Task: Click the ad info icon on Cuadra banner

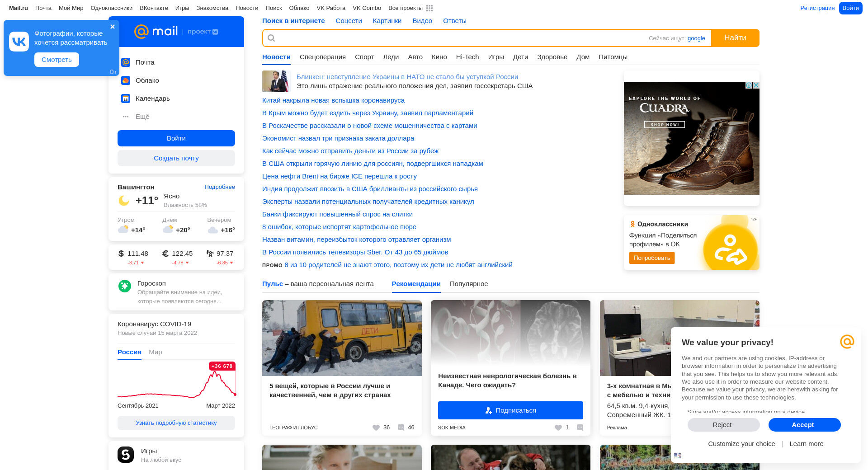Action: coord(749,85)
